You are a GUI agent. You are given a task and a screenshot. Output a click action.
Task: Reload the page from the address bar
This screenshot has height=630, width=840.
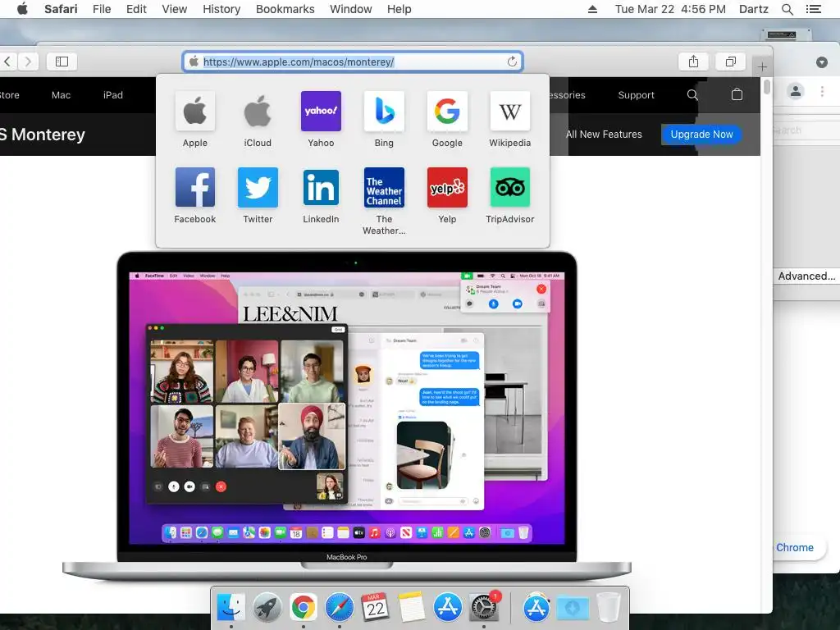pos(512,62)
